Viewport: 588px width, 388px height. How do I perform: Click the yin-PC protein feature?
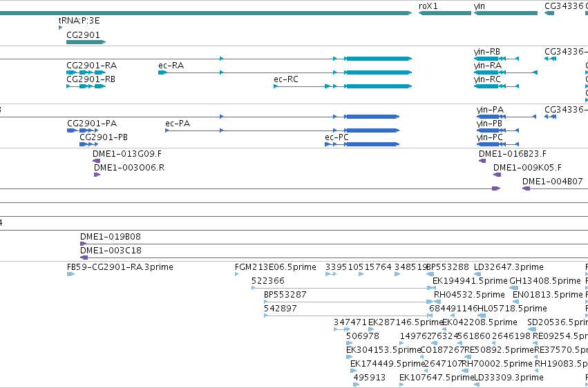coord(497,144)
